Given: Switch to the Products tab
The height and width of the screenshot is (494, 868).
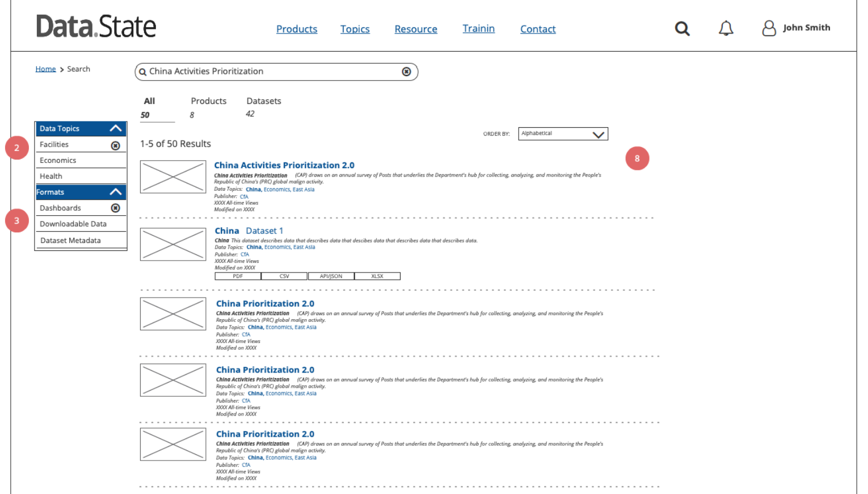Looking at the screenshot, I should 208,101.
